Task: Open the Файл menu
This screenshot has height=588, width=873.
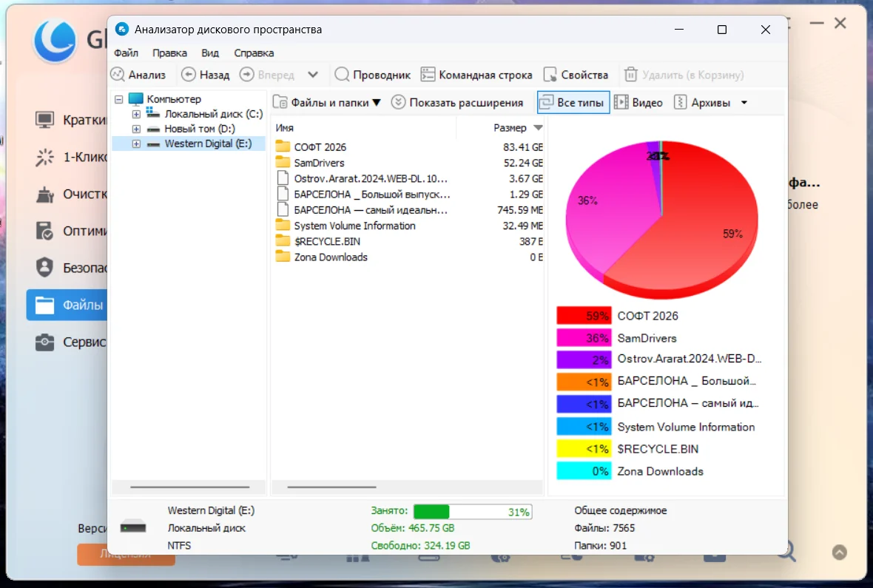Action: pyautogui.click(x=126, y=53)
